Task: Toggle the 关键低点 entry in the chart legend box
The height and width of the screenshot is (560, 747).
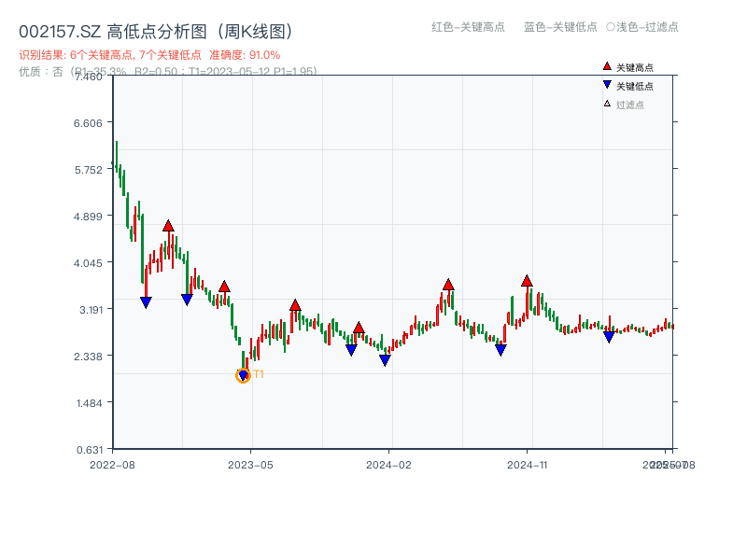Action: click(627, 86)
